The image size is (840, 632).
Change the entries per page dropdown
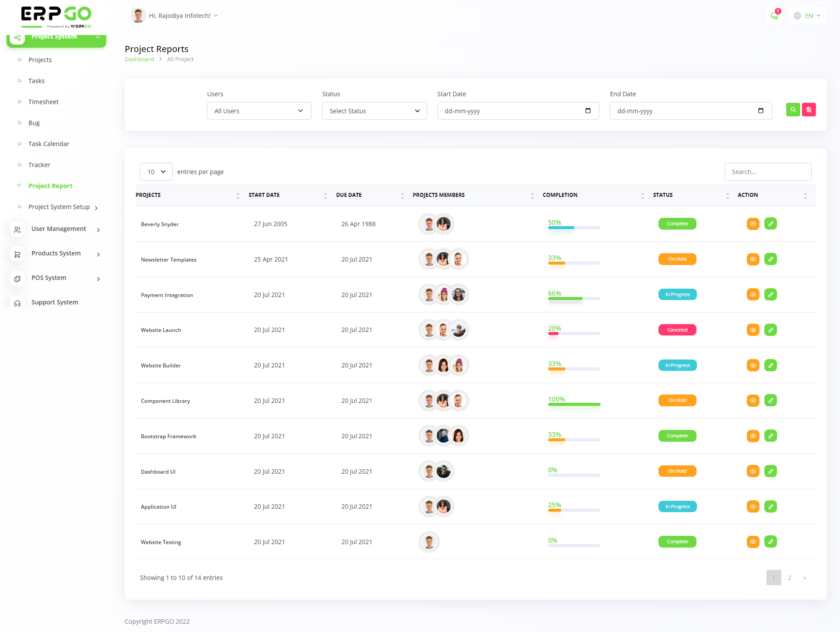pyautogui.click(x=156, y=172)
